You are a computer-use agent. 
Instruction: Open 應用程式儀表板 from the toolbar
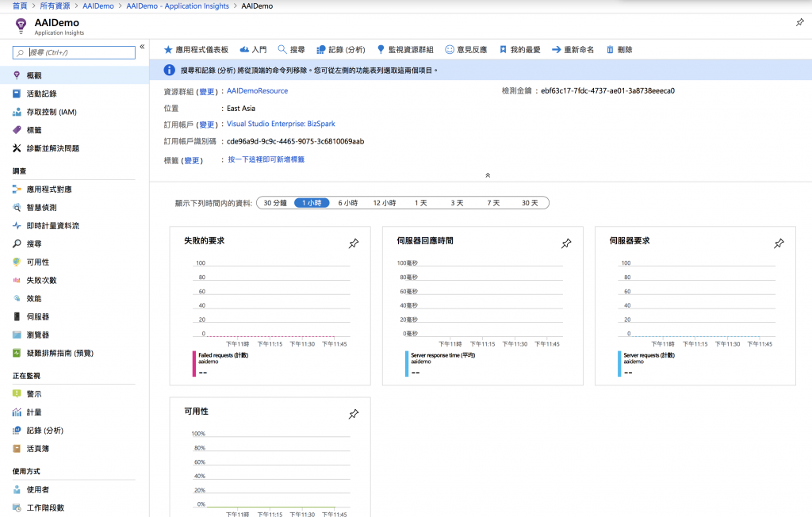point(196,50)
